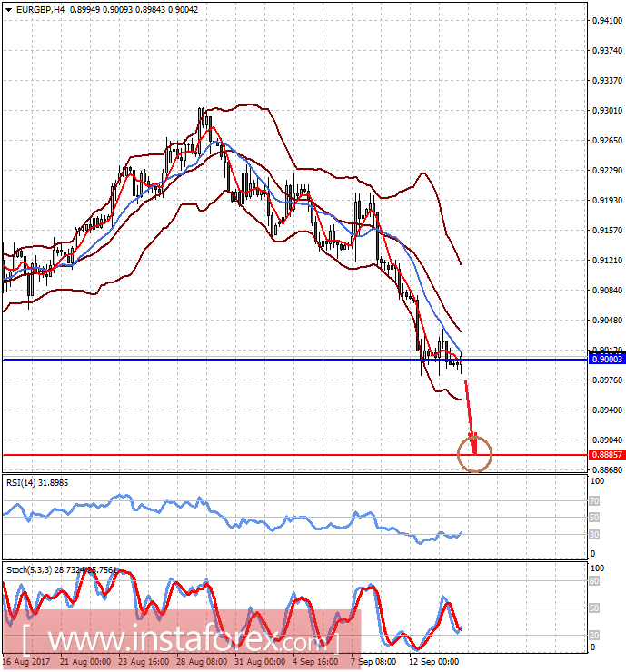This screenshot has width=626, height=672.
Task: Open the chart dropdown triangle beside EURGBP
Action: [x=8, y=9]
